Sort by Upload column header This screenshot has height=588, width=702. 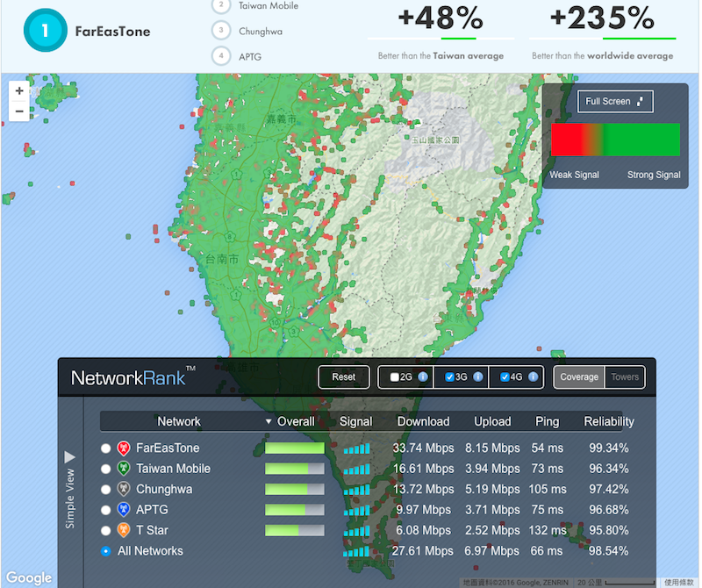click(492, 421)
